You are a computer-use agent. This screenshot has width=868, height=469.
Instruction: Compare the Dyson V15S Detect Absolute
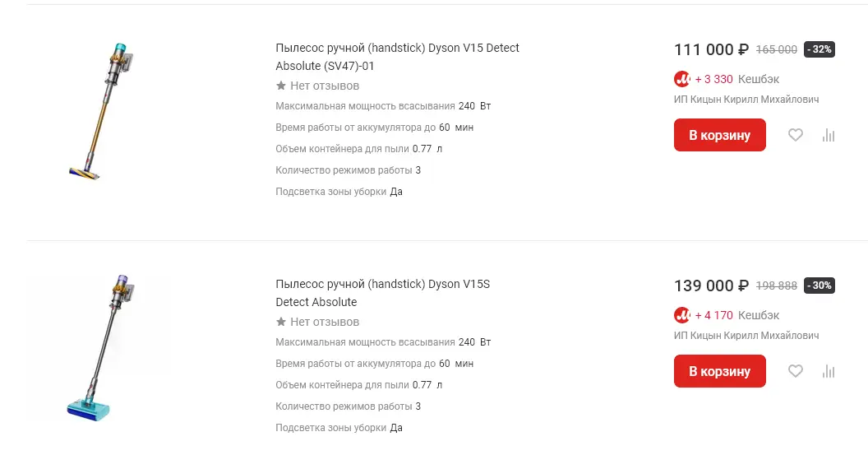pos(829,372)
